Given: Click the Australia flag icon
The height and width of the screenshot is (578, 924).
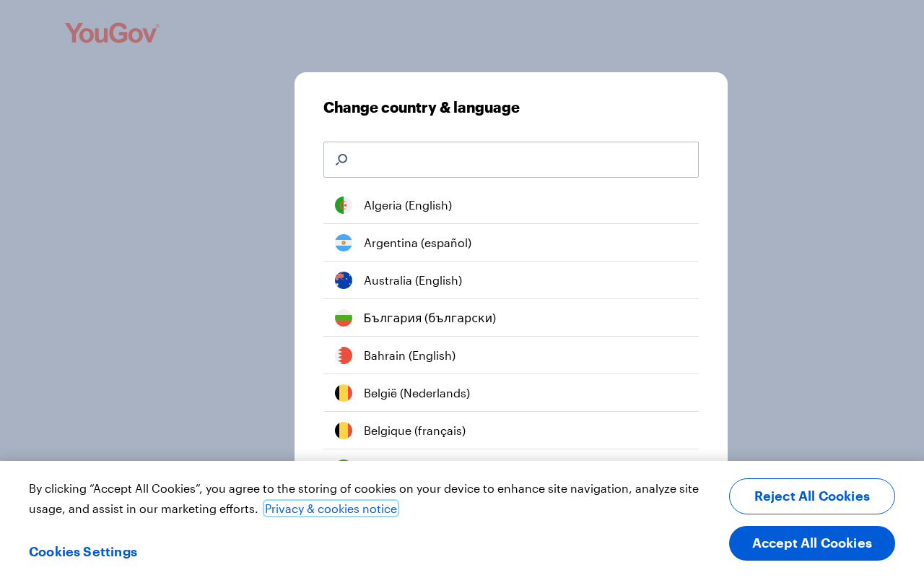Looking at the screenshot, I should coord(344,280).
